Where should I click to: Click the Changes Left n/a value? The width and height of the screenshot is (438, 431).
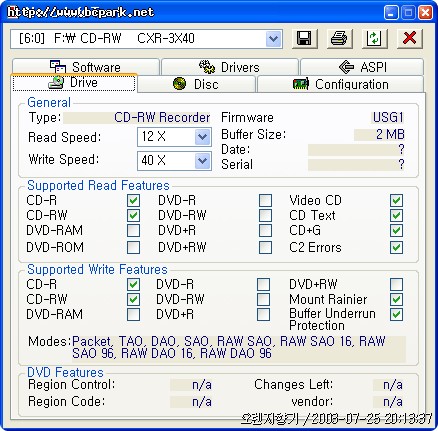coord(388,385)
